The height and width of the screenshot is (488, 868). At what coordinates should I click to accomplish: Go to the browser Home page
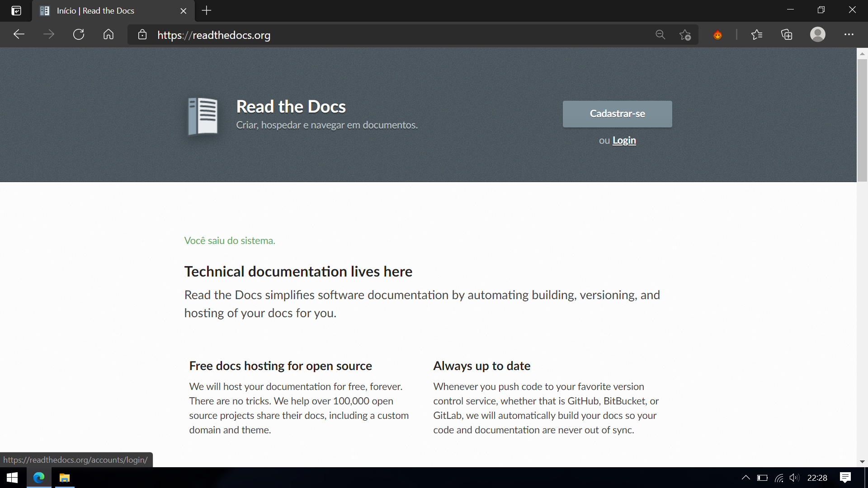[x=108, y=35]
